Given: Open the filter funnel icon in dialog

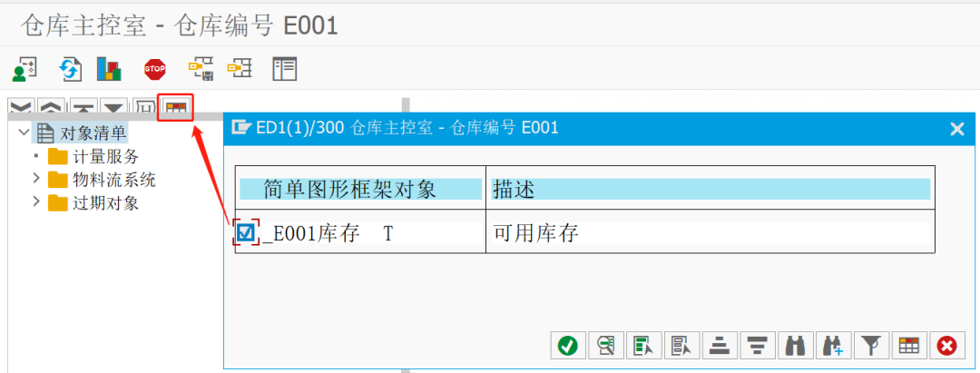Looking at the screenshot, I should pos(871,345).
